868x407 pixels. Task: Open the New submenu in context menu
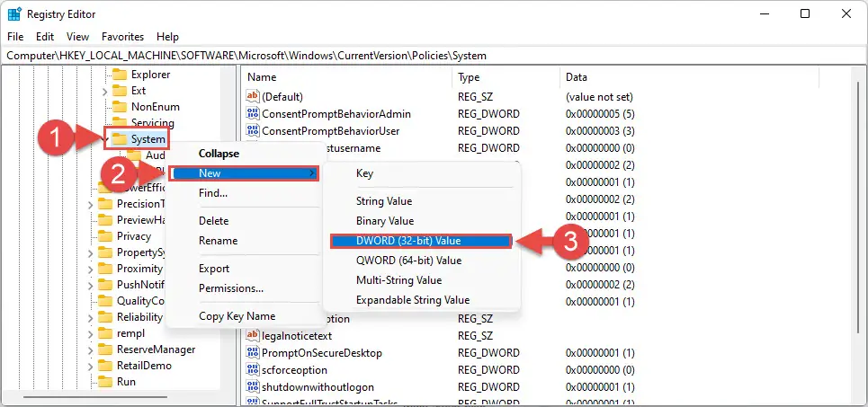point(244,173)
